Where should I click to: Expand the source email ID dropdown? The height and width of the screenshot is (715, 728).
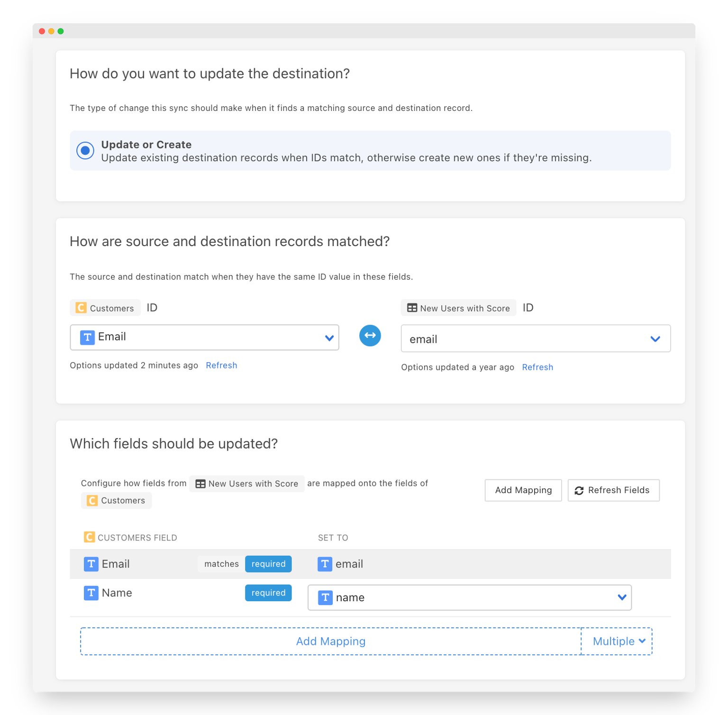coord(535,339)
